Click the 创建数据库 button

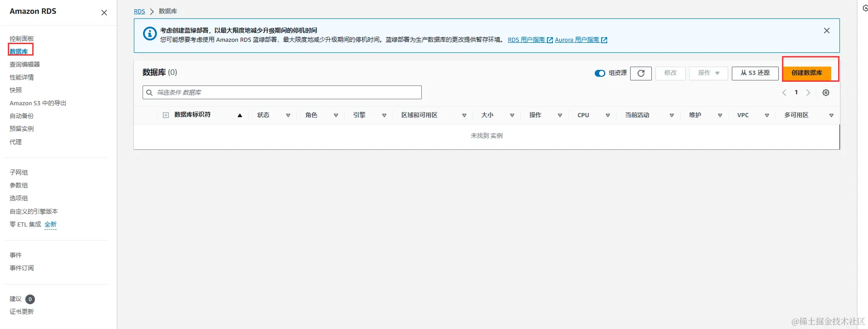[x=807, y=73]
